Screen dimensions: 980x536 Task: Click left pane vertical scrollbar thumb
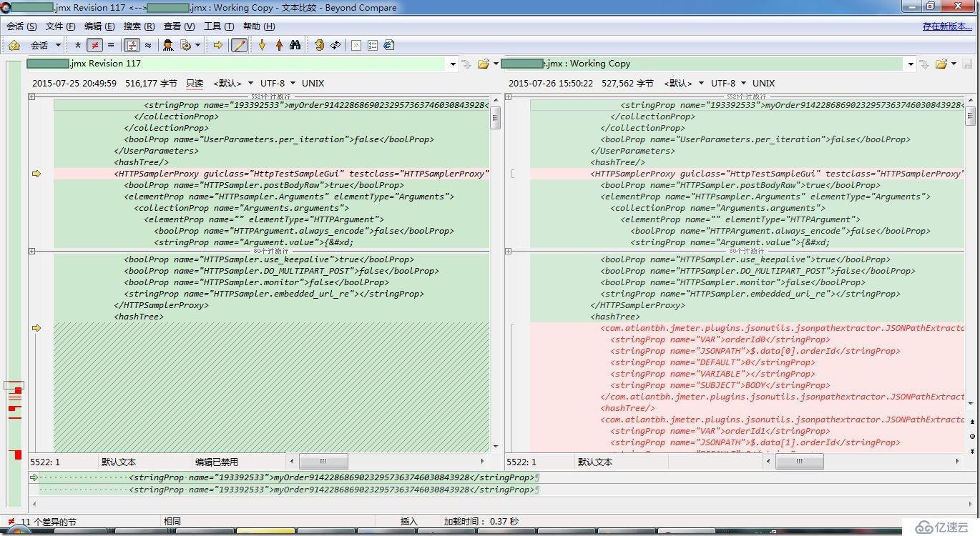coord(495,116)
